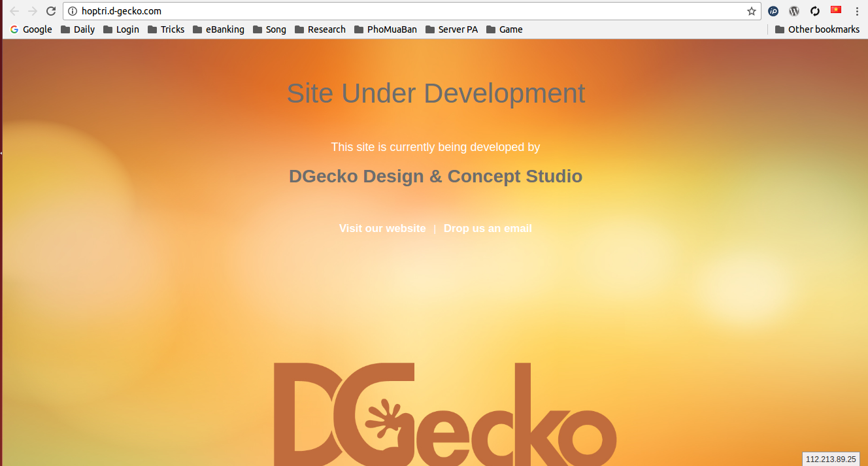The image size is (868, 466).
Task: Expand the eBanking bookmarks folder
Action: coord(219,29)
